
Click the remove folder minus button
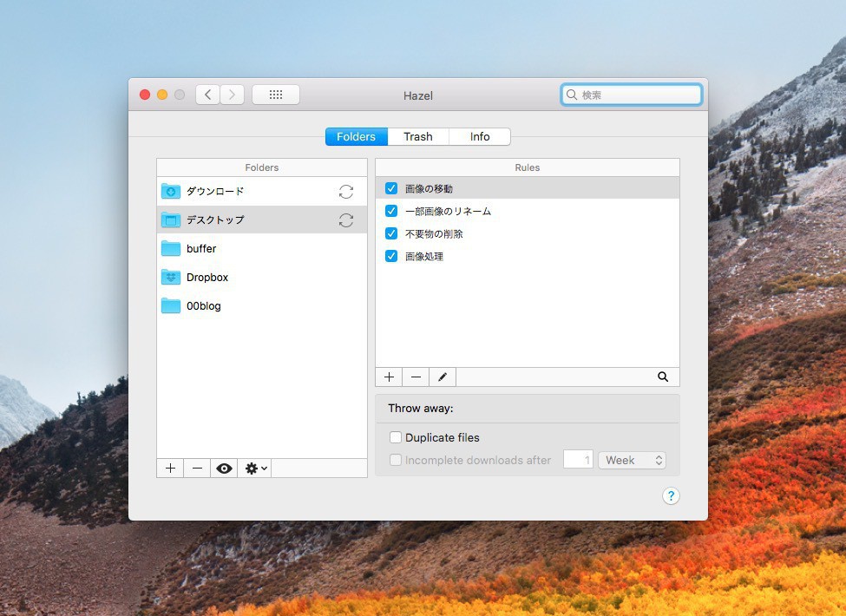click(197, 469)
